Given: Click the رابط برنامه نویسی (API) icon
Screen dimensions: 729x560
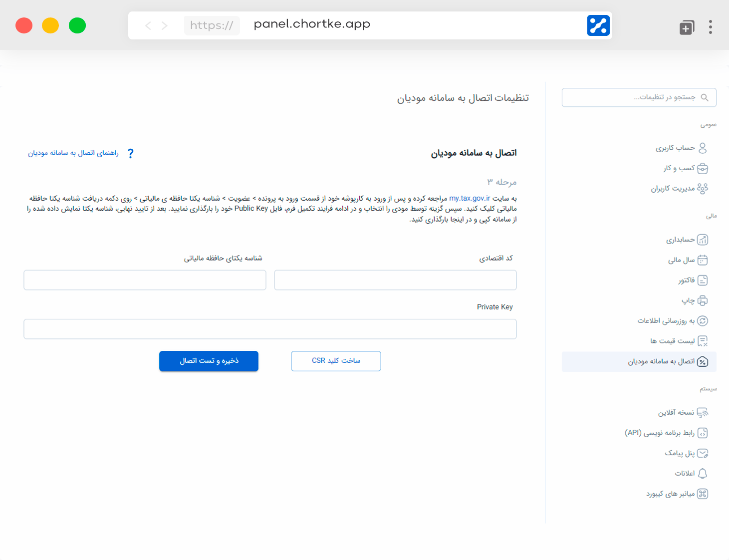Looking at the screenshot, I should pyautogui.click(x=703, y=433).
